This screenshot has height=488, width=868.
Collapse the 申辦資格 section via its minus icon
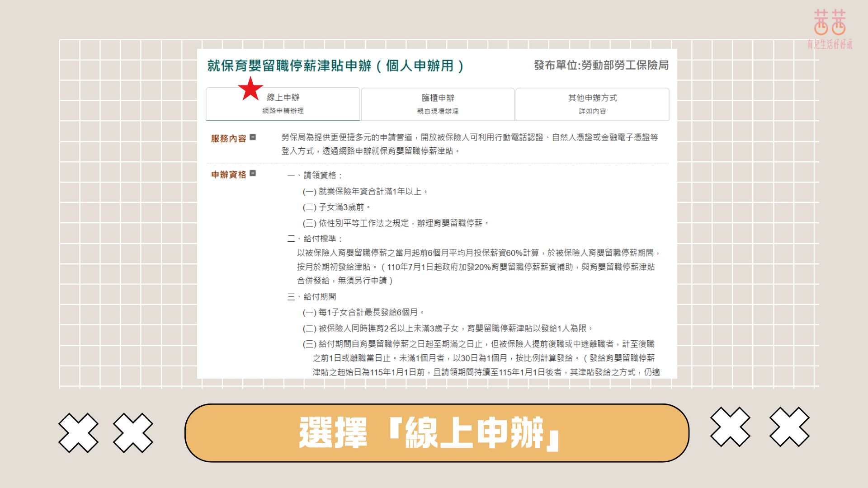point(253,172)
